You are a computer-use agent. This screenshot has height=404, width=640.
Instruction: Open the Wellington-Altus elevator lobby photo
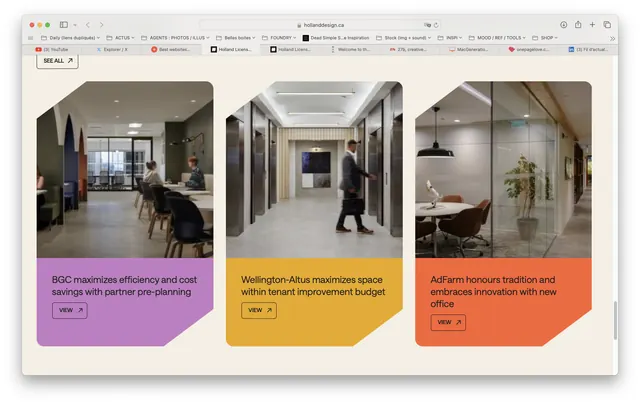click(x=314, y=169)
